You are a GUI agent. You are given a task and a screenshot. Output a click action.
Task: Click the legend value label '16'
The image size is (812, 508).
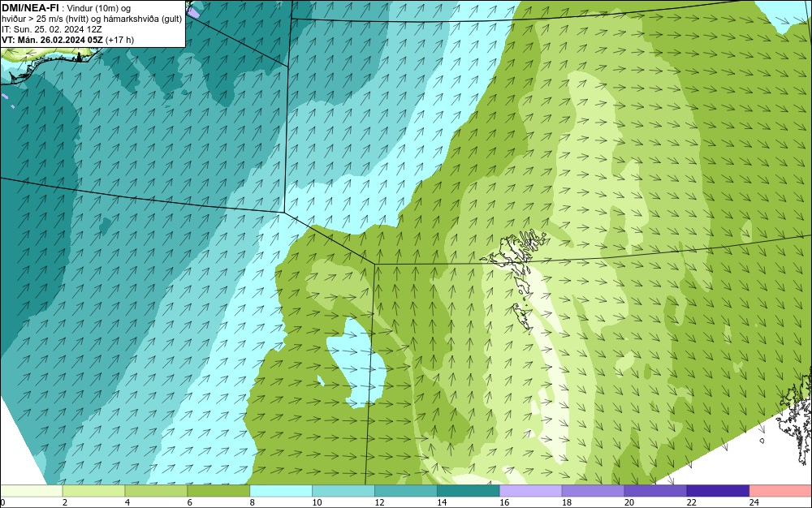504,502
